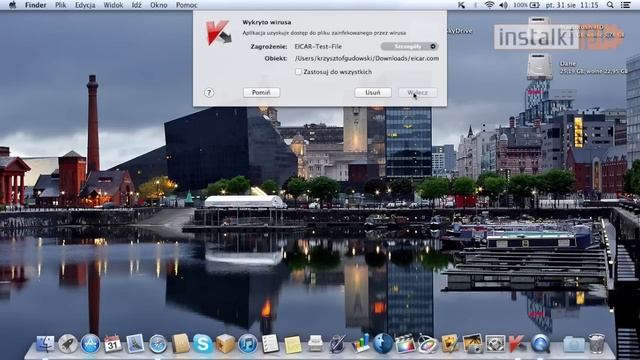
Task: Open the Edycja menu
Action: pyautogui.click(x=85, y=5)
